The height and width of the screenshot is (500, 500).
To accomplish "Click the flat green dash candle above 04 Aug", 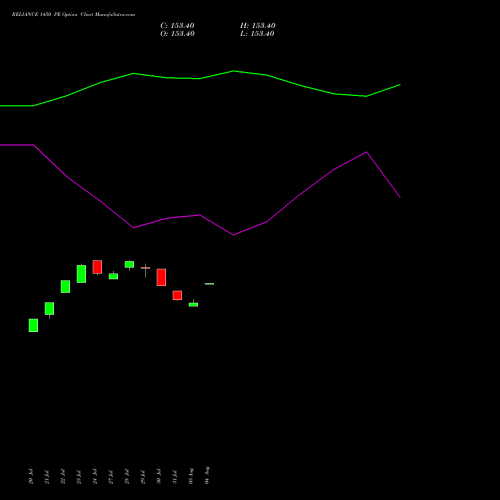I will coord(209,284).
